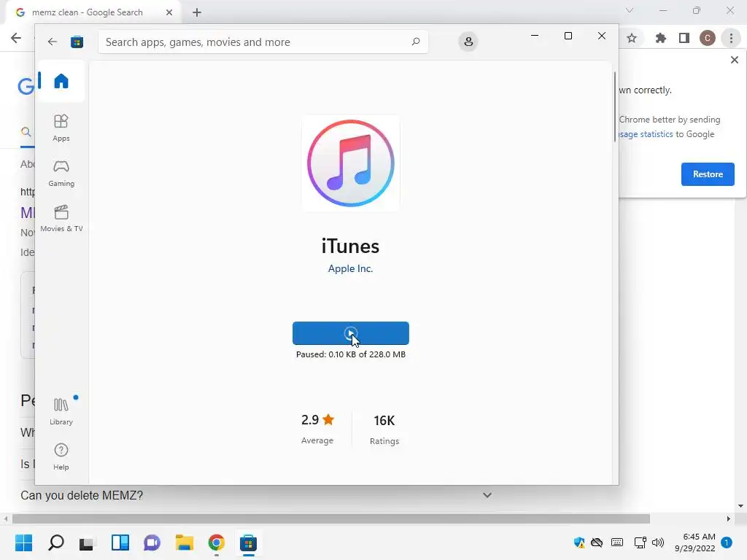Image resolution: width=747 pixels, height=560 pixels.
Task: Dismiss the Chrome restore popup
Action: coord(734,60)
